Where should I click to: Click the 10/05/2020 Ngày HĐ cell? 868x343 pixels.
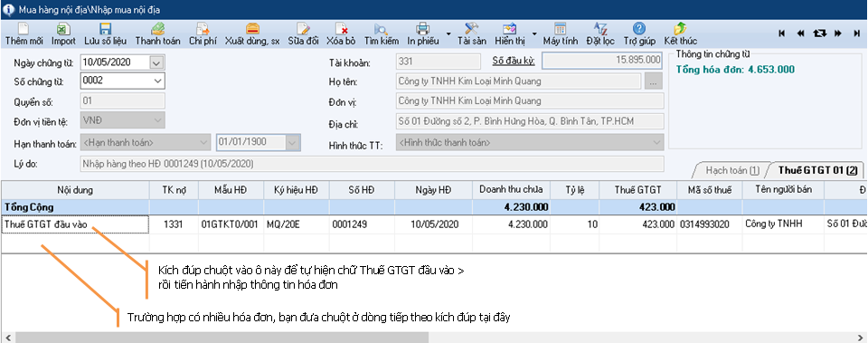click(x=433, y=224)
